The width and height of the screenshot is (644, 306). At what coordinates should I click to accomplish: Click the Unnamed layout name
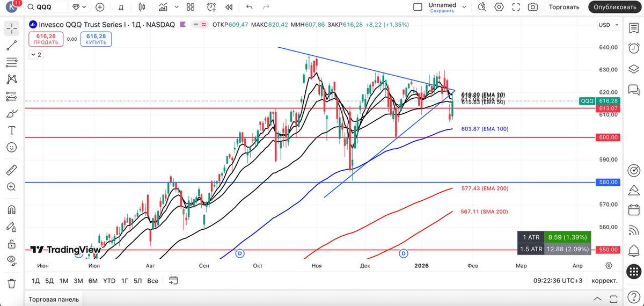(442, 5)
